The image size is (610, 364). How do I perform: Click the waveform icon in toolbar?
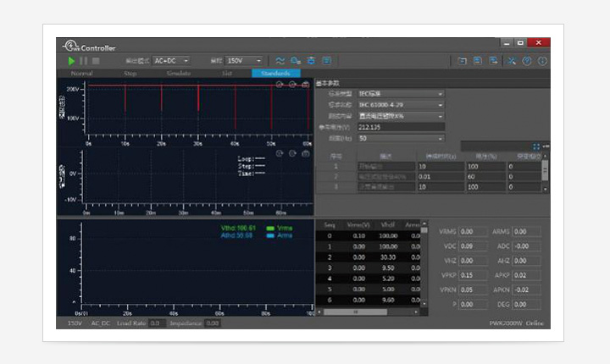click(280, 61)
